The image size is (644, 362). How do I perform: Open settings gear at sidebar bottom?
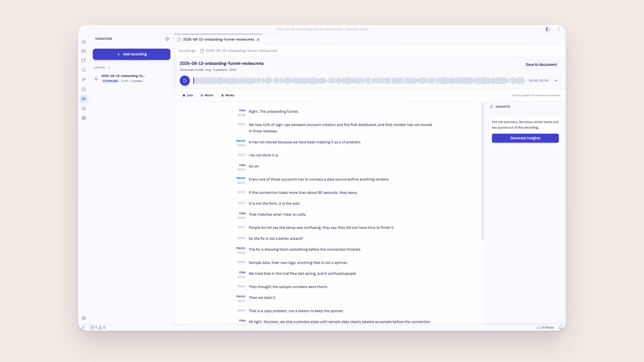click(84, 318)
